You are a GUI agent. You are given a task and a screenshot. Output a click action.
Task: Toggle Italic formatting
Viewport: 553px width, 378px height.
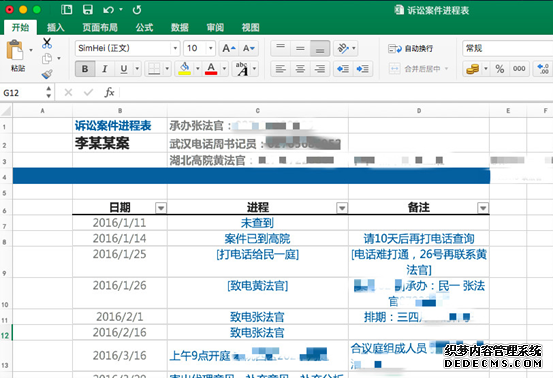click(x=104, y=69)
